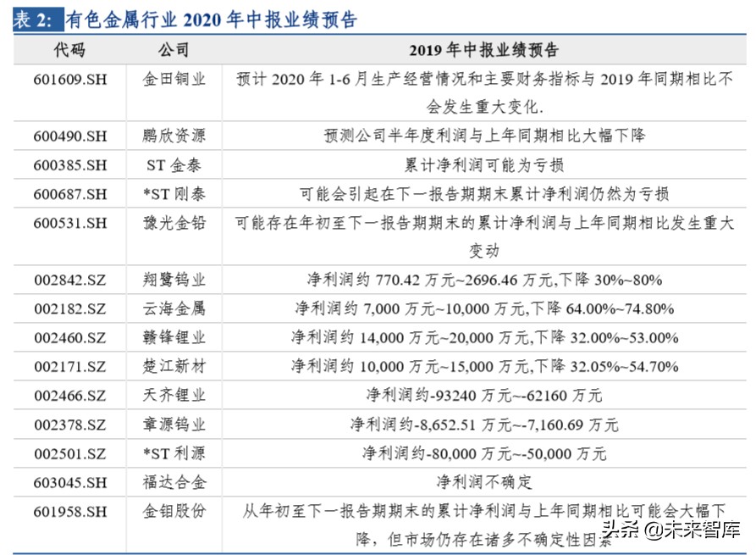Click the 楚江新材 stock code 002171.SZ

point(71,367)
